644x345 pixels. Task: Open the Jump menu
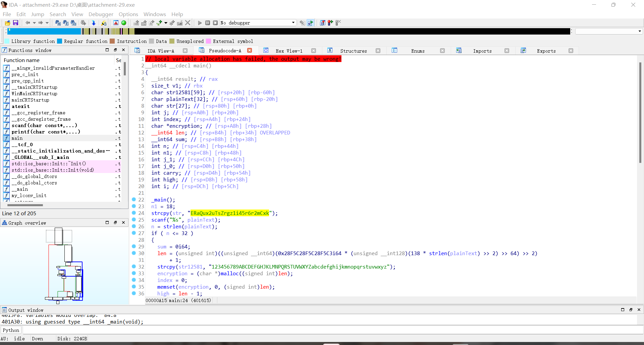(38, 14)
